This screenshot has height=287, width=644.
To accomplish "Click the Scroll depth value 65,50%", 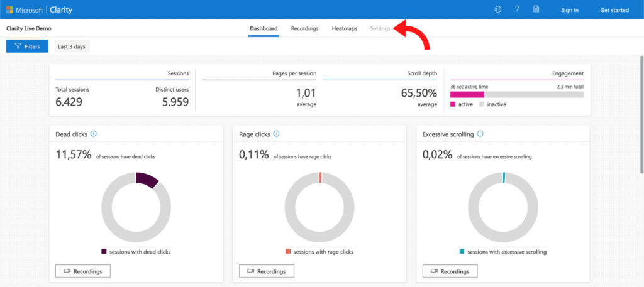I will point(419,94).
